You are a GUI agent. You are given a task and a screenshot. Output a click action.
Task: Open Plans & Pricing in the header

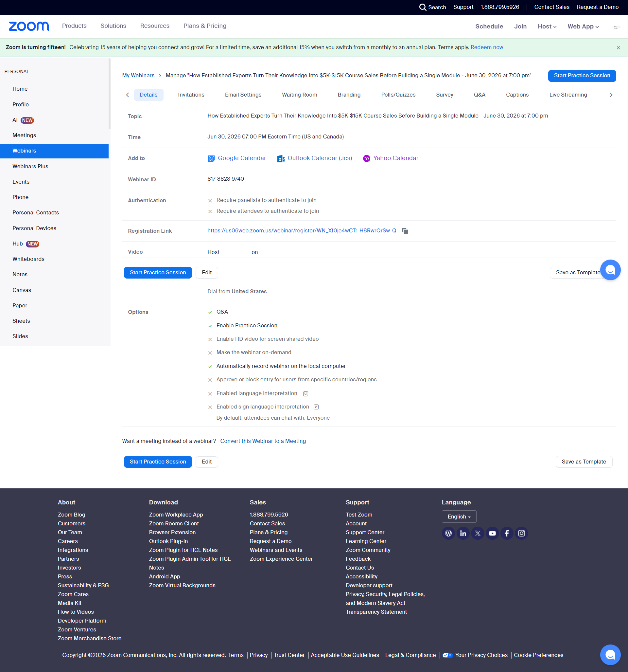coord(205,26)
